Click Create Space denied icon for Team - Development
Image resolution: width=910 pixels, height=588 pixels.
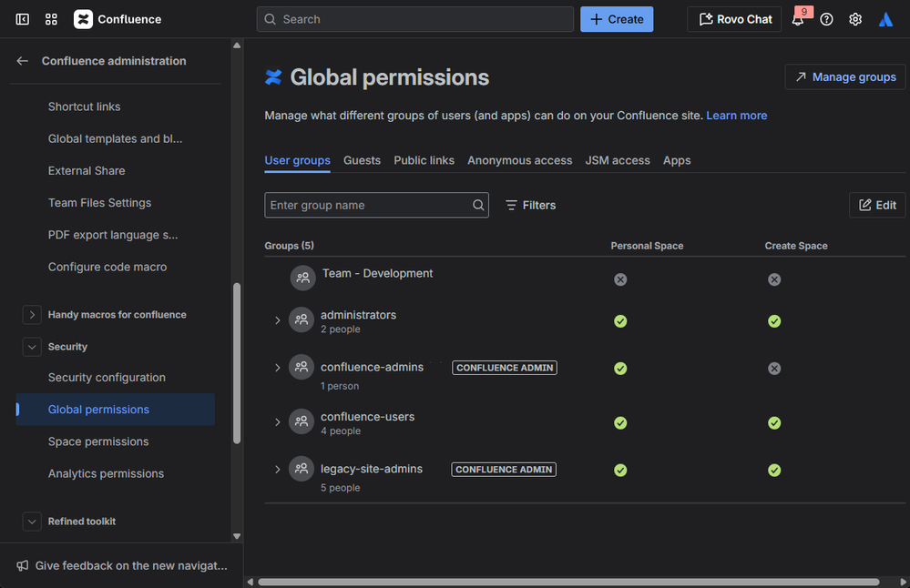(774, 279)
